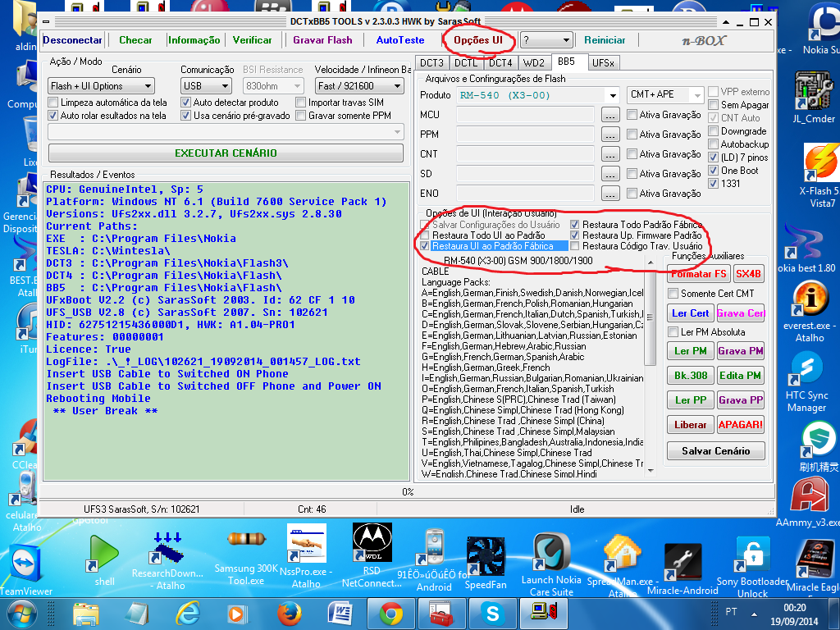The width and height of the screenshot is (840, 630).
Task: Launch Miracle-Android desktop shortcut
Action: [x=682, y=563]
